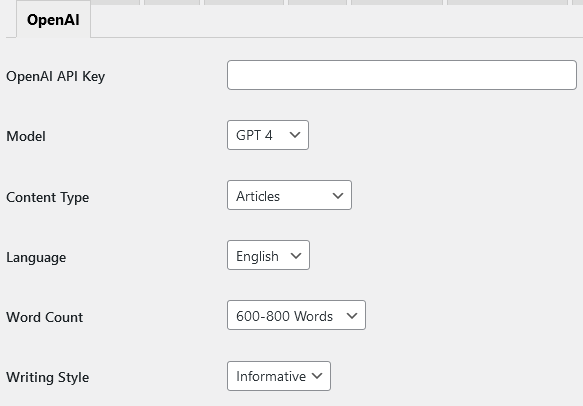Click the OpenAI API Key label
Screen dimensions: 583x406
coord(55,76)
